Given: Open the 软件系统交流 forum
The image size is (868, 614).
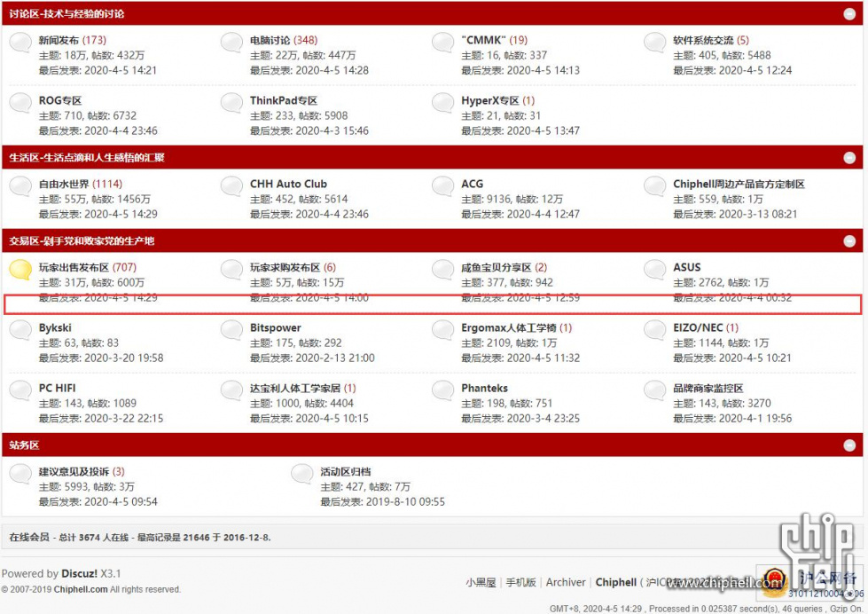Looking at the screenshot, I should click(x=703, y=41).
